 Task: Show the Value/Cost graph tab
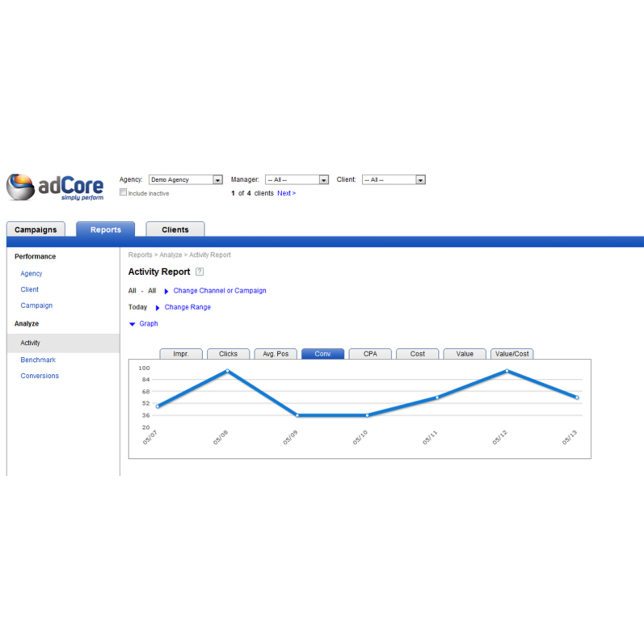(512, 354)
